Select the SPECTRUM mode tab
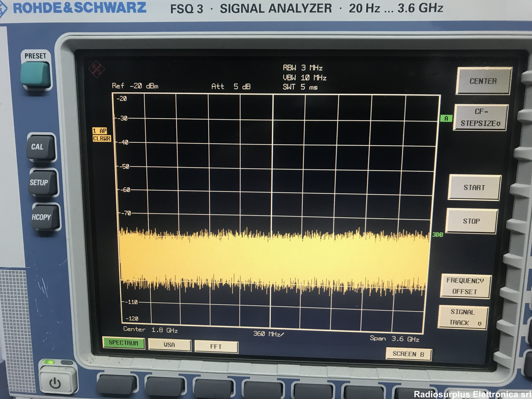The image size is (532, 399). point(123,343)
